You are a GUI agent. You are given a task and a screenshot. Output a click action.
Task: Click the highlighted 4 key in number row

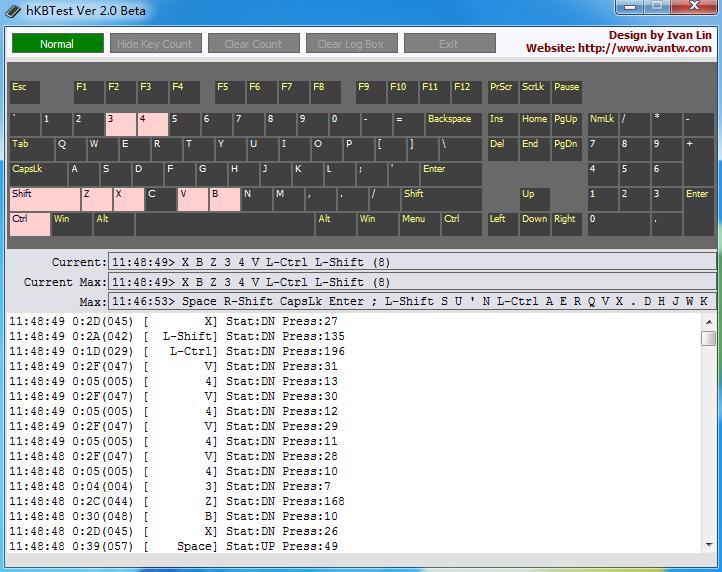(x=153, y=124)
